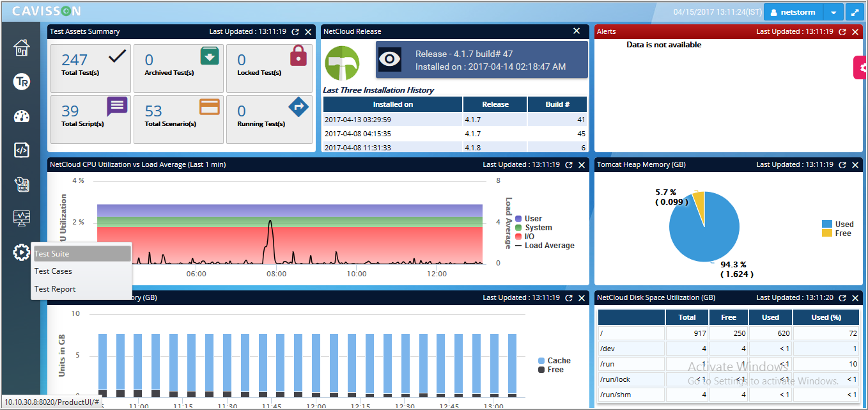
Task: Open the Running Test(s) tile
Action: pyautogui.click(x=269, y=120)
